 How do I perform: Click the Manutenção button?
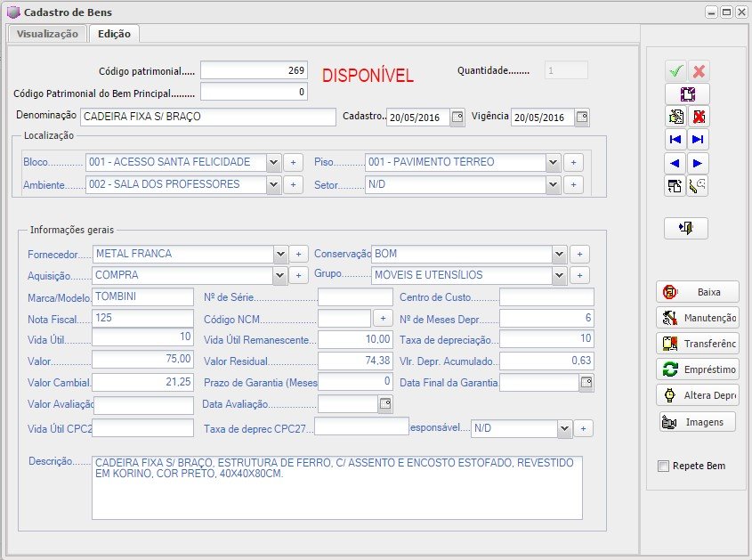[698, 318]
